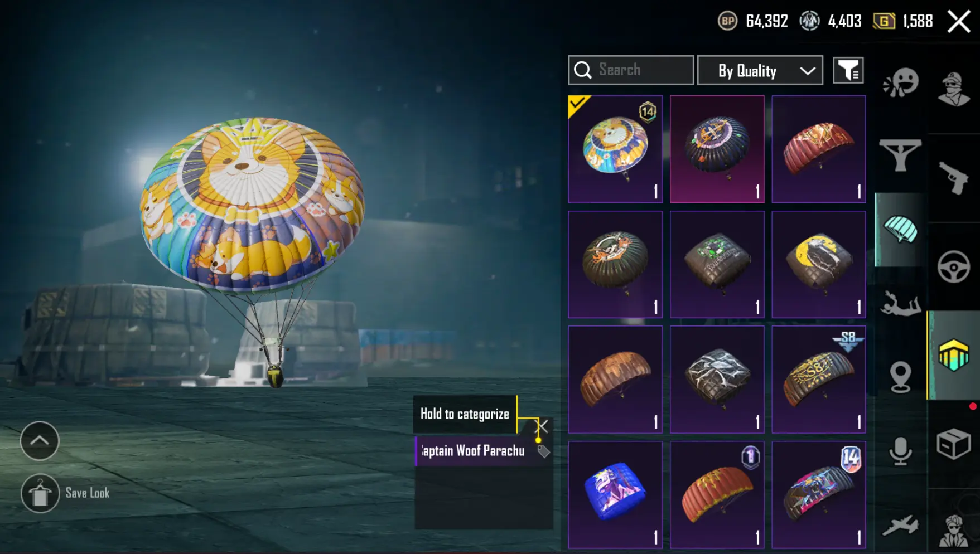The image size is (980, 554).
Task: Select the S8 season parachute thumbnail
Action: click(818, 380)
